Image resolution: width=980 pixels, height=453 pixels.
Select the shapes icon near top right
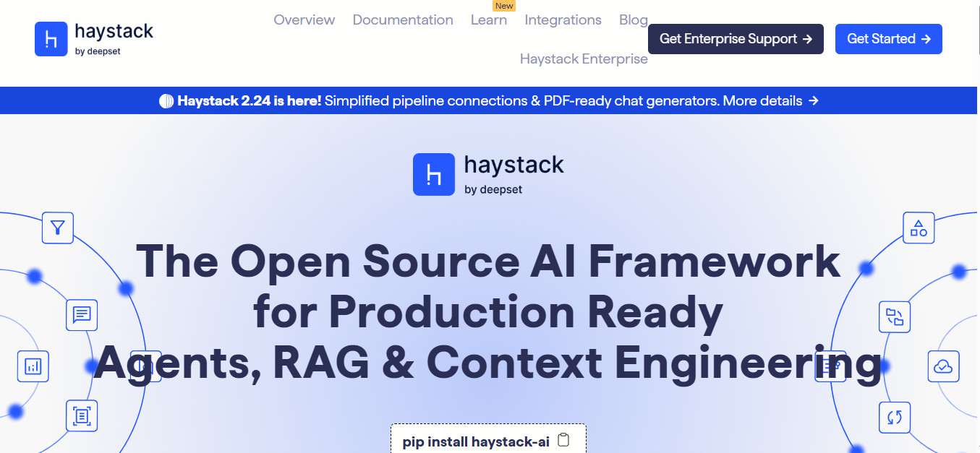coord(919,228)
